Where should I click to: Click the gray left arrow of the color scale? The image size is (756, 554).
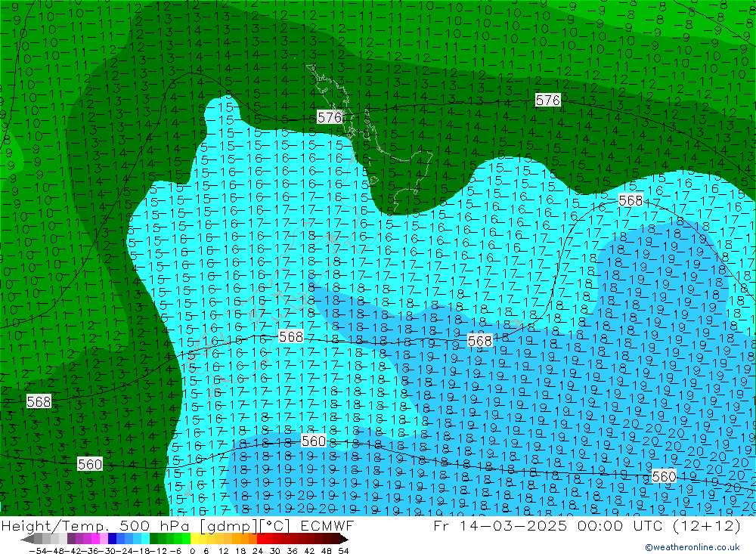pyautogui.click(x=28, y=539)
